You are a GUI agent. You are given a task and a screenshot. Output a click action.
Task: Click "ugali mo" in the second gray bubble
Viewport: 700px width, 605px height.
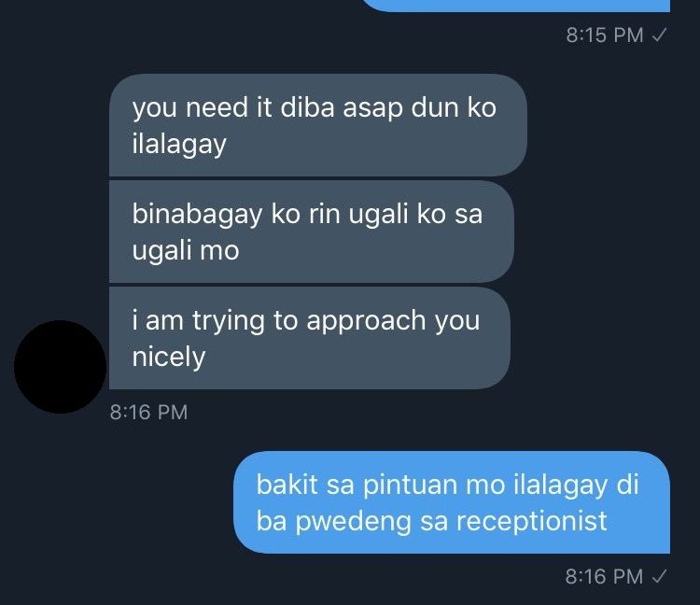click(x=186, y=250)
